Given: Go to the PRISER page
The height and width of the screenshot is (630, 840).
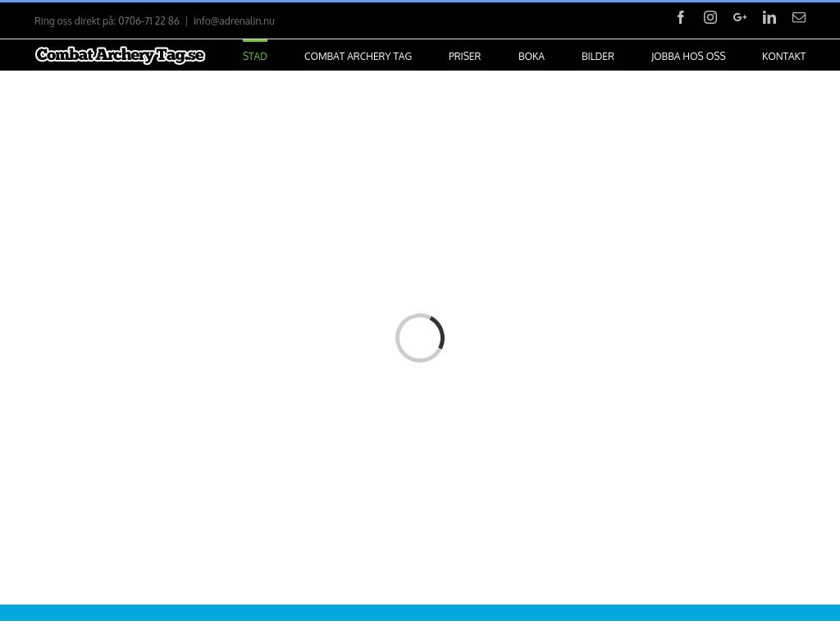Looking at the screenshot, I should pyautogui.click(x=464, y=57).
